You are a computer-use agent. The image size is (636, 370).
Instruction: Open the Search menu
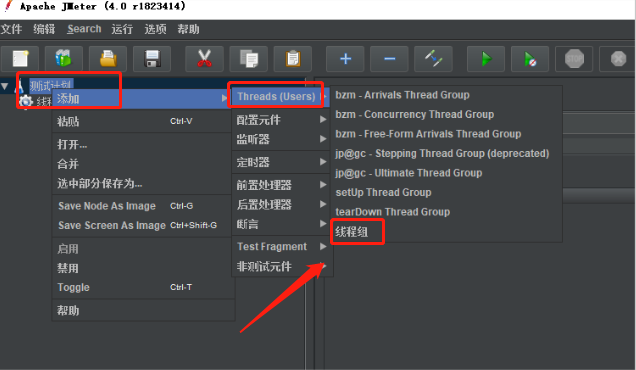click(x=84, y=29)
